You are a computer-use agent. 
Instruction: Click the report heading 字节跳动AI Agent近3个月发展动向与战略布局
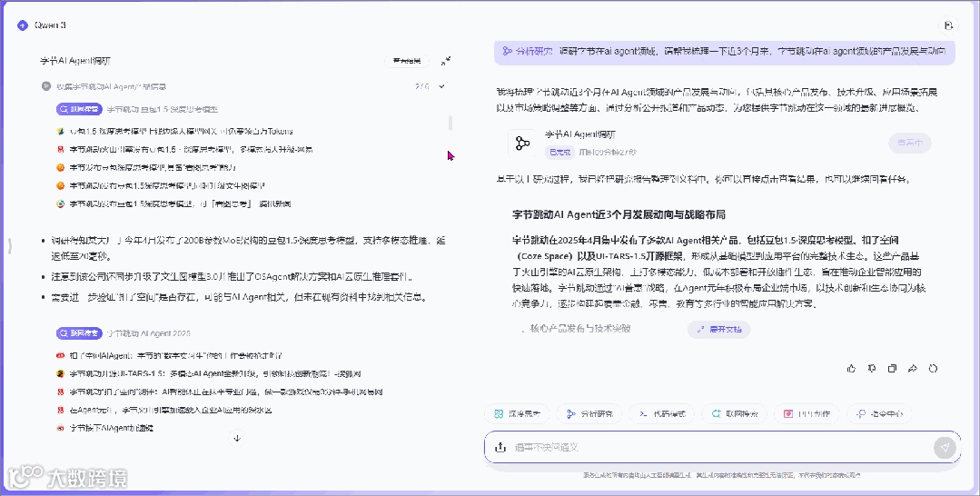(x=619, y=214)
